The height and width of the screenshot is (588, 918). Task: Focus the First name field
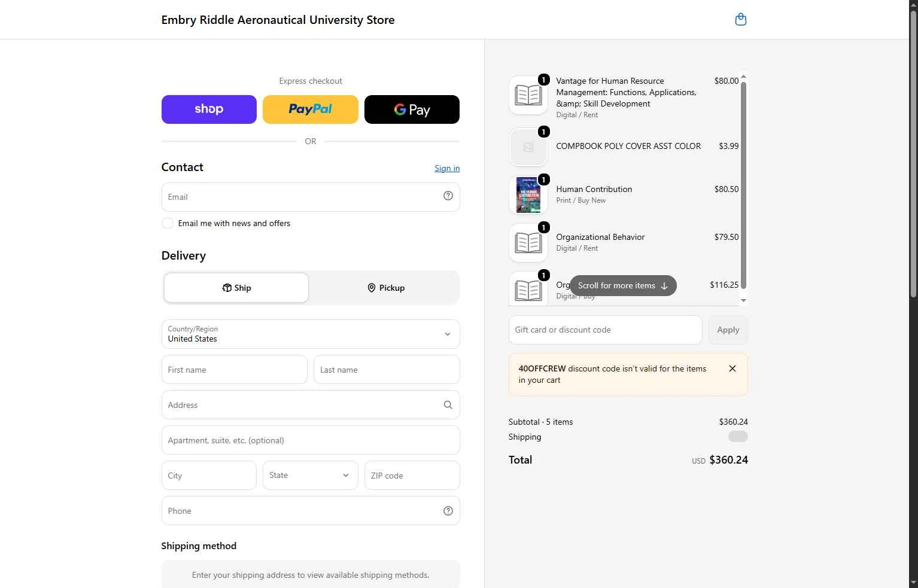[x=235, y=370]
